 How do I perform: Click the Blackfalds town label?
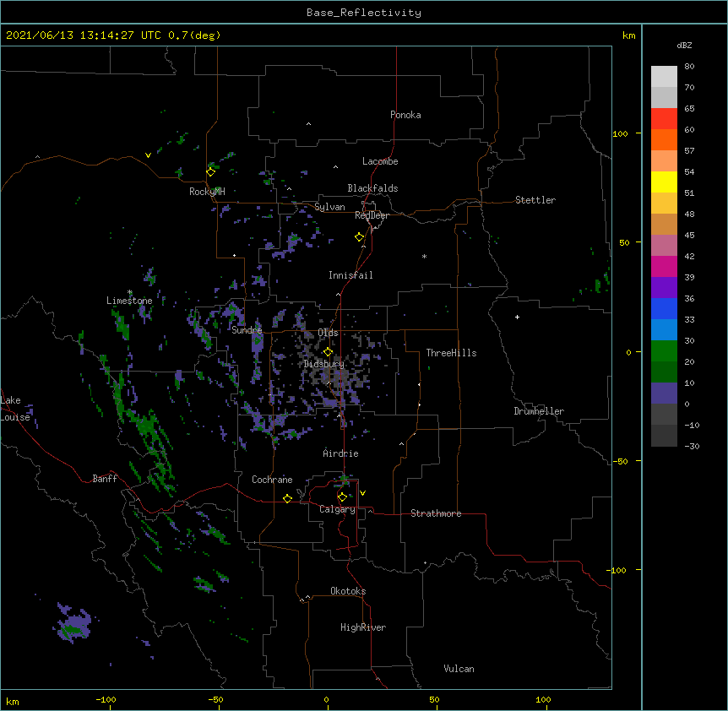(372, 188)
